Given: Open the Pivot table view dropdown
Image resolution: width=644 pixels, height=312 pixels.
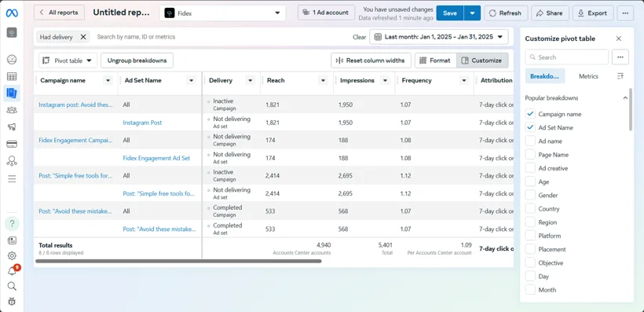Looking at the screenshot, I should pos(68,61).
